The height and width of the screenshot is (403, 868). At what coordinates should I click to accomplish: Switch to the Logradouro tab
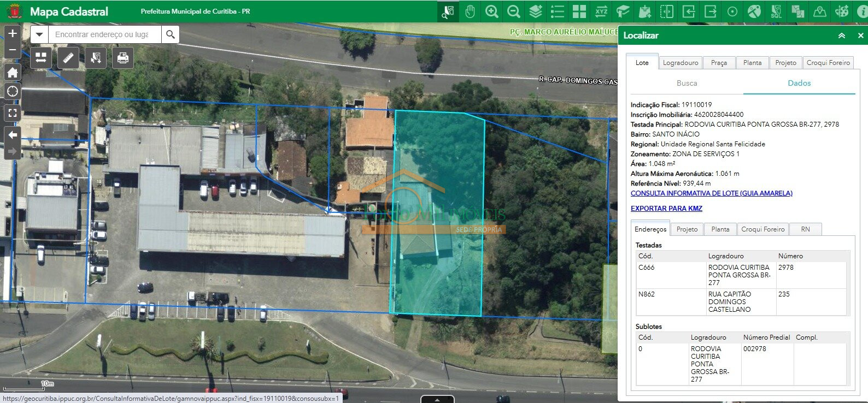coord(681,63)
